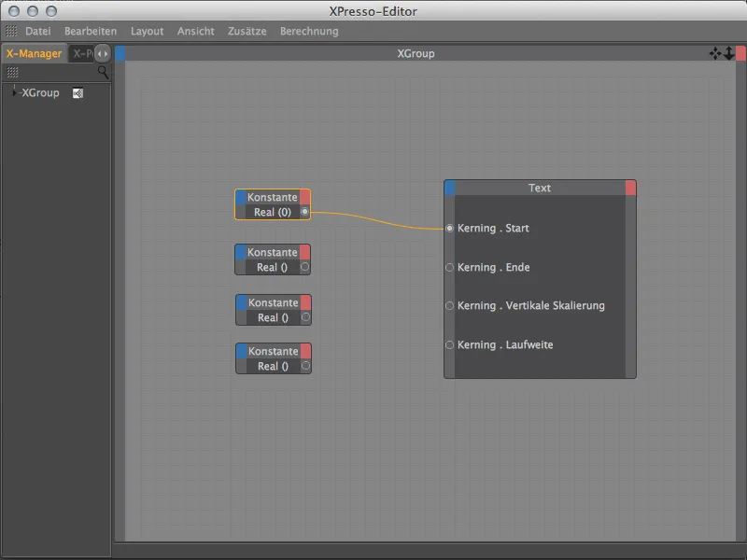Screen dimensions: 747x560
Task: Click the Kerning . Start input port
Action: [449, 229]
